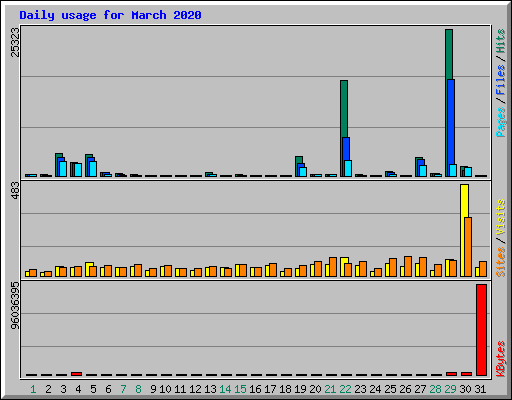Click the green day 22 axis label
Image resolution: width=512 pixels, height=400 pixels.
(345, 389)
